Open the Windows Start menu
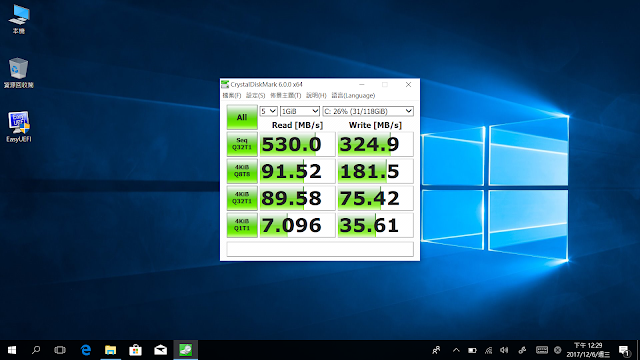 (x=12, y=350)
